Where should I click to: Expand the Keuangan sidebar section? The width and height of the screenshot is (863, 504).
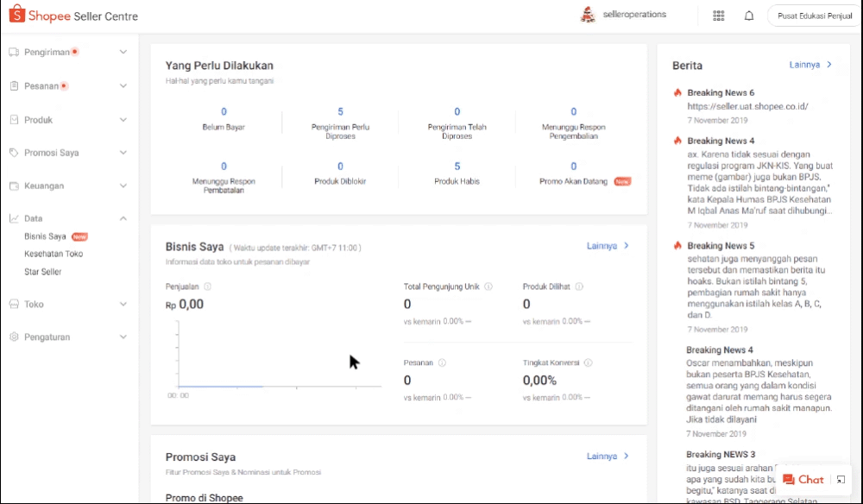point(123,186)
